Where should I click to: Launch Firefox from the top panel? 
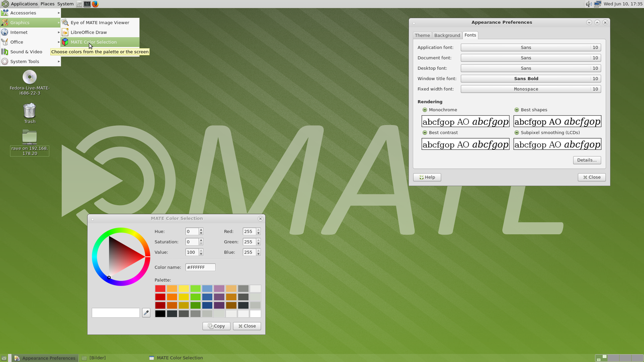pyautogui.click(x=95, y=4)
